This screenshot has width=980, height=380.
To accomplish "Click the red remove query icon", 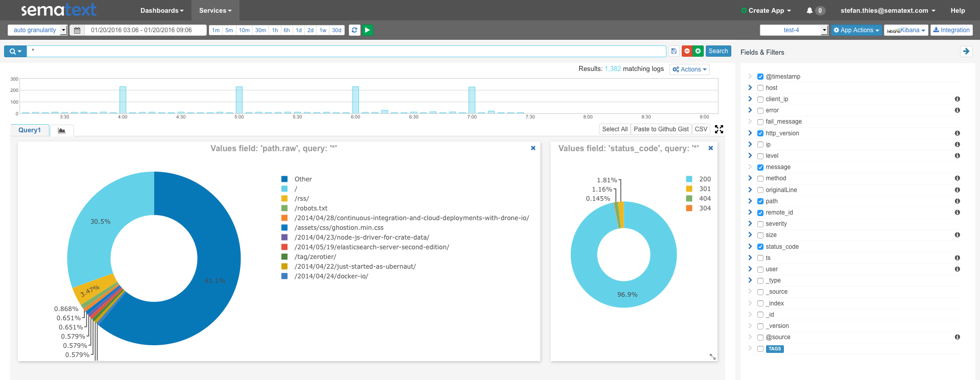I will tap(687, 51).
